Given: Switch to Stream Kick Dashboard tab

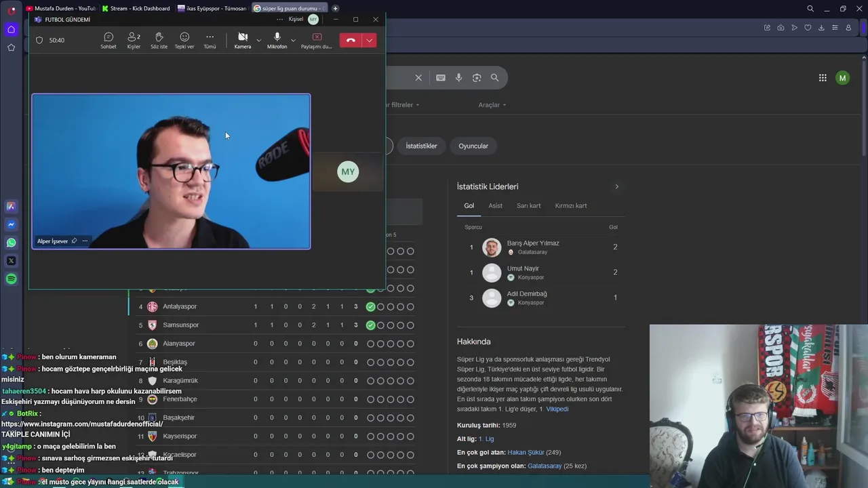Looking at the screenshot, I should coord(136,8).
